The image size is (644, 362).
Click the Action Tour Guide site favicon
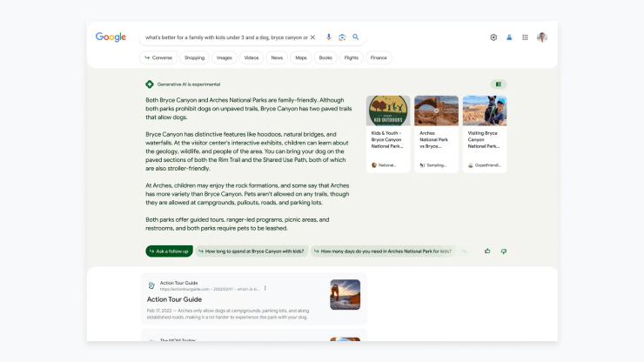tap(151, 285)
